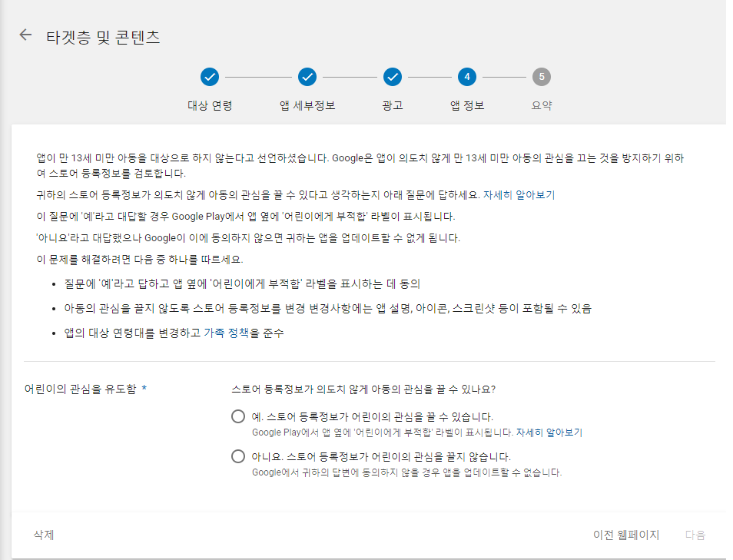Open 자세히 알아보기 link under 예 option

549,432
